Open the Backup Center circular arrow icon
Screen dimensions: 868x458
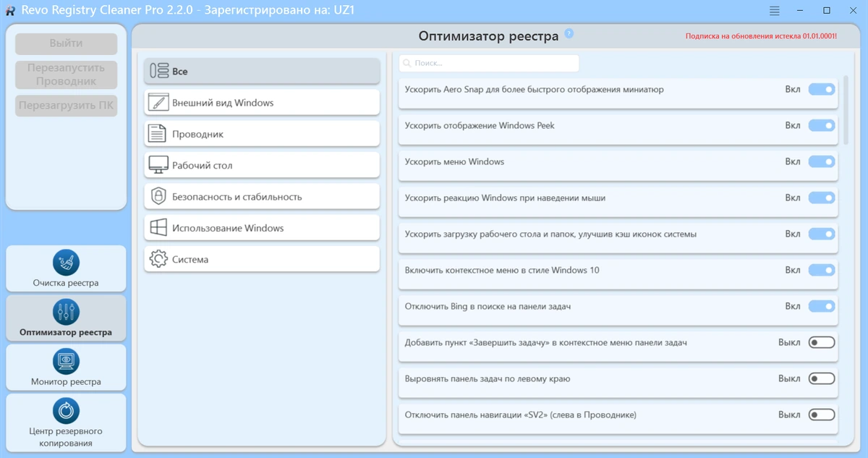pos(67,411)
